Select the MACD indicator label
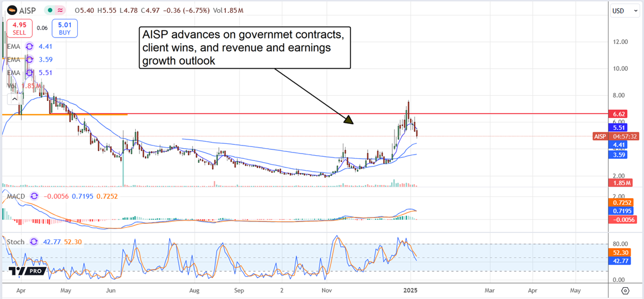Viewport: 644px width, 299px height. pyautogui.click(x=16, y=196)
